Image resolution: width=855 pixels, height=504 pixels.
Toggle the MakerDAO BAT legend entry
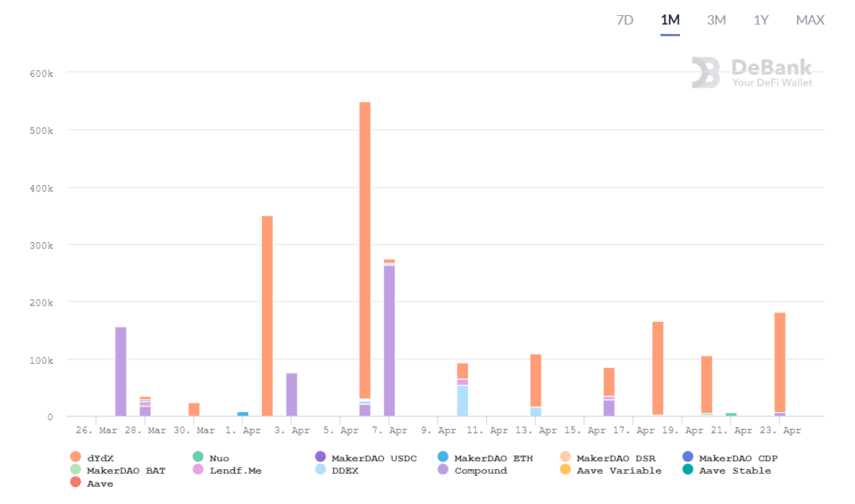125,471
